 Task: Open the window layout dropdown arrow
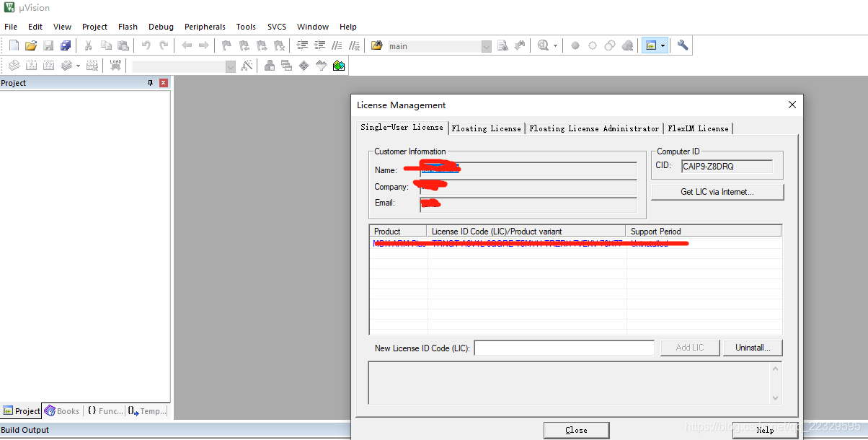[663, 45]
